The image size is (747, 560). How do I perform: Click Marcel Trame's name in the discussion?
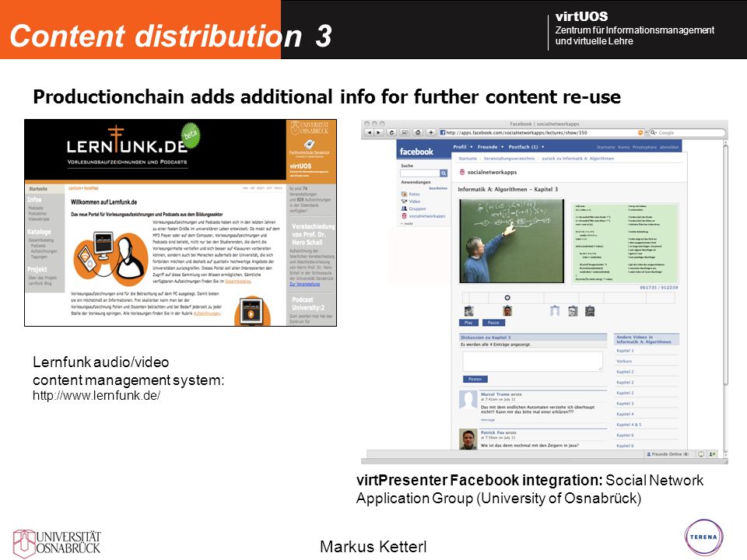[x=496, y=394]
